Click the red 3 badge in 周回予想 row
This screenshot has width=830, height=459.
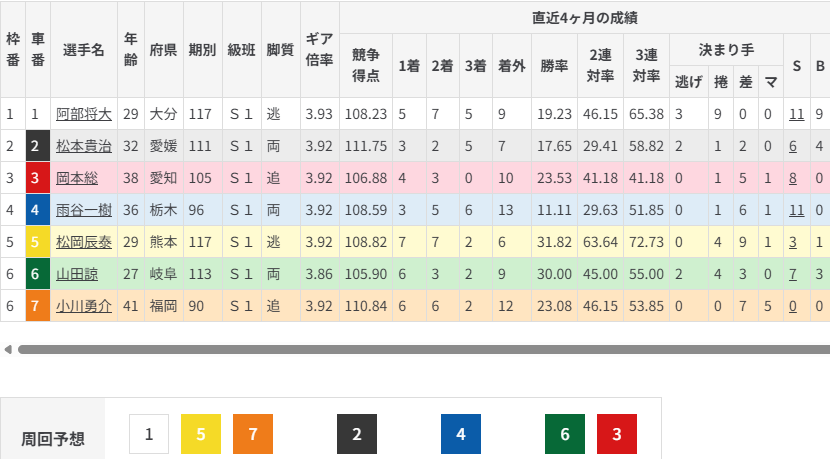(617, 434)
